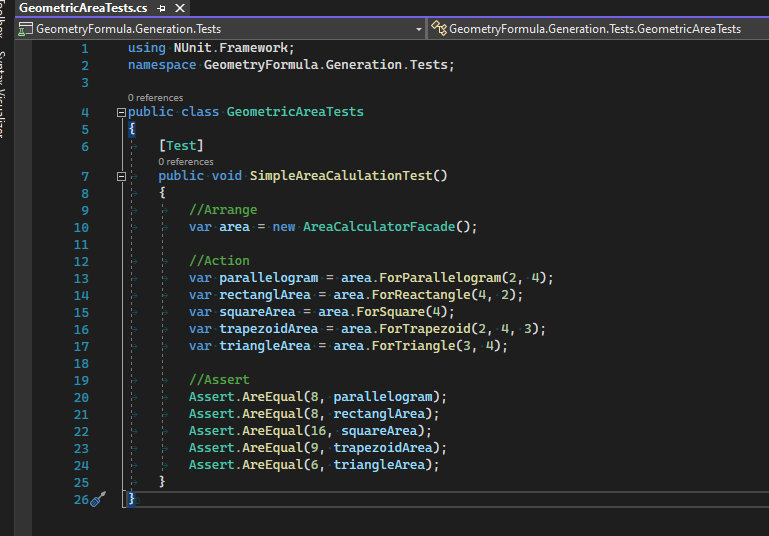Click the //Arrange comment
The width and height of the screenshot is (769, 536).
click(223, 210)
